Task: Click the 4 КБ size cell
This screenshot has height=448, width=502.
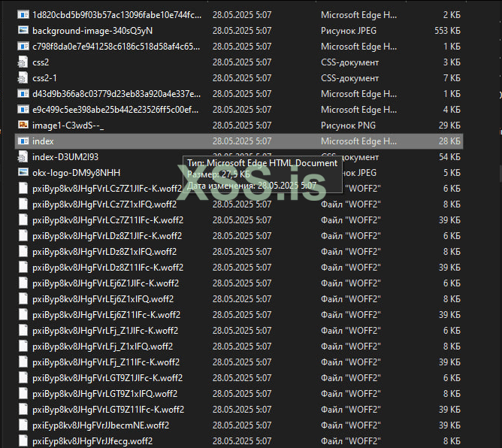Action: click(452, 110)
